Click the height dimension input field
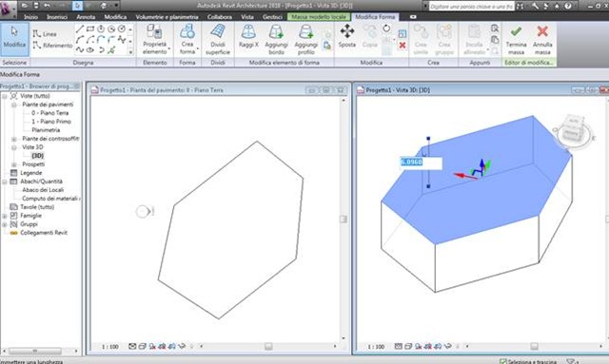The width and height of the screenshot is (609, 364). click(x=421, y=163)
